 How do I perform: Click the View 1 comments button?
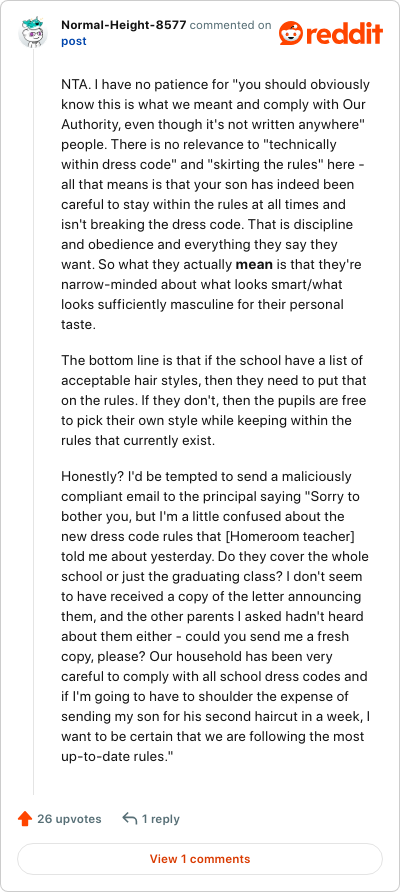(200, 859)
